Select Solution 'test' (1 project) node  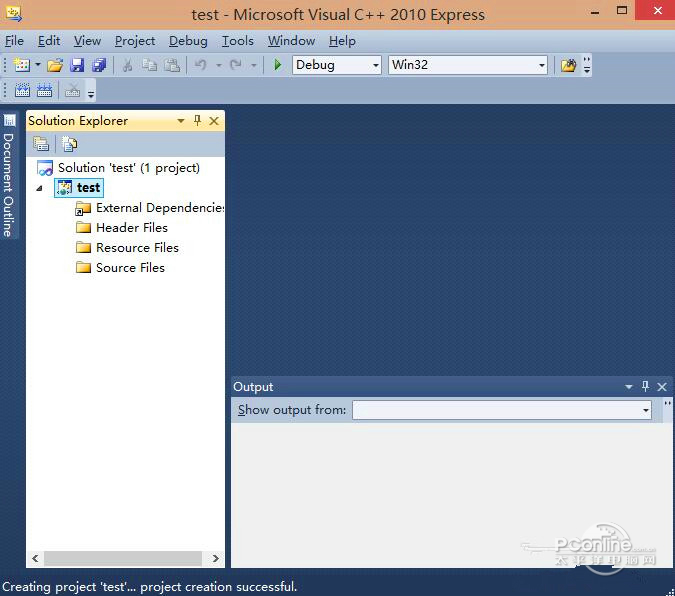[129, 168]
